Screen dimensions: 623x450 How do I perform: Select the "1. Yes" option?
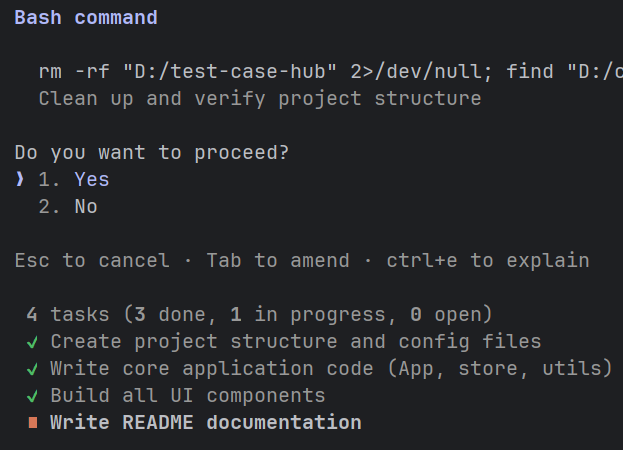click(x=74, y=180)
